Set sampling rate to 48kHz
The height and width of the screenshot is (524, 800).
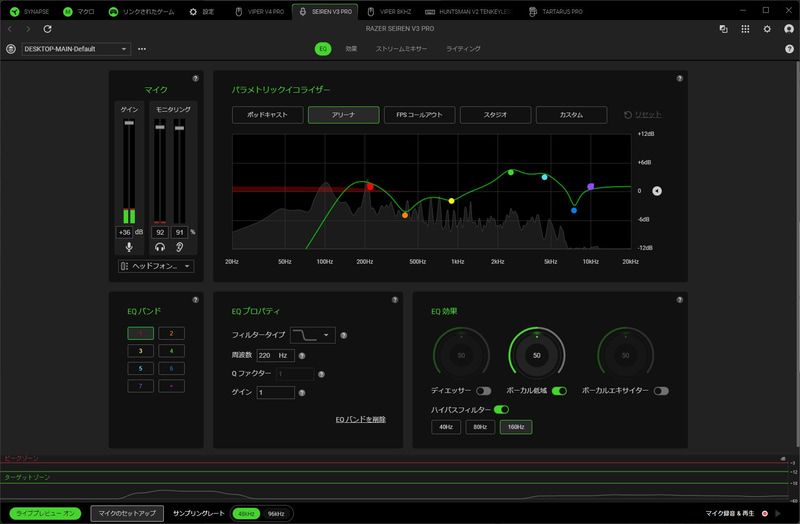coord(246,514)
